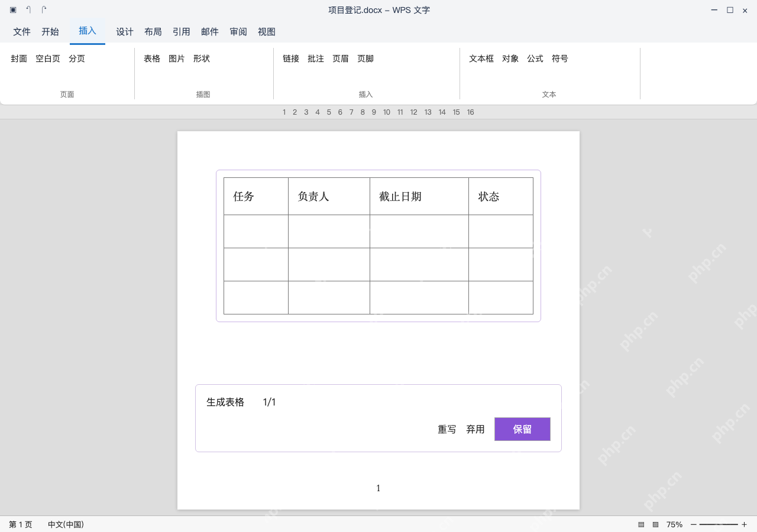Insert a 文本框 text box
This screenshot has width=757, height=532.
pyautogui.click(x=481, y=59)
